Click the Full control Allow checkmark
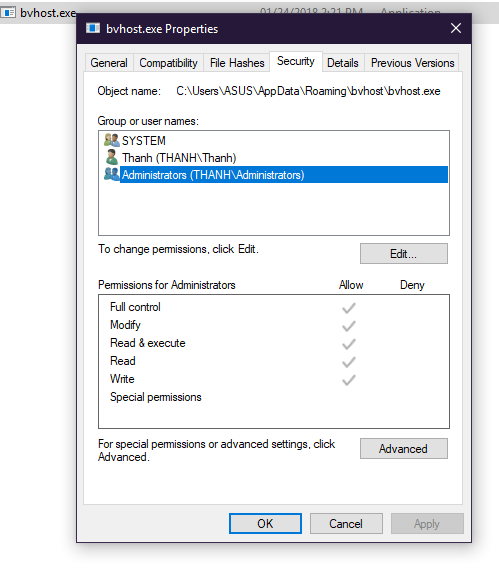This screenshot has height=578, width=499. (349, 308)
